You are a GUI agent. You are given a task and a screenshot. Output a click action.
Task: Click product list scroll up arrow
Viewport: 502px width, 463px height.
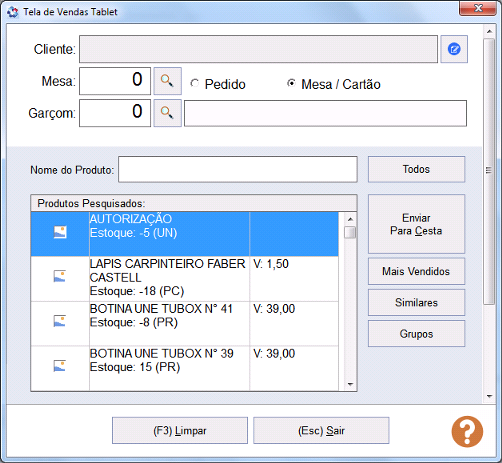[350, 219]
